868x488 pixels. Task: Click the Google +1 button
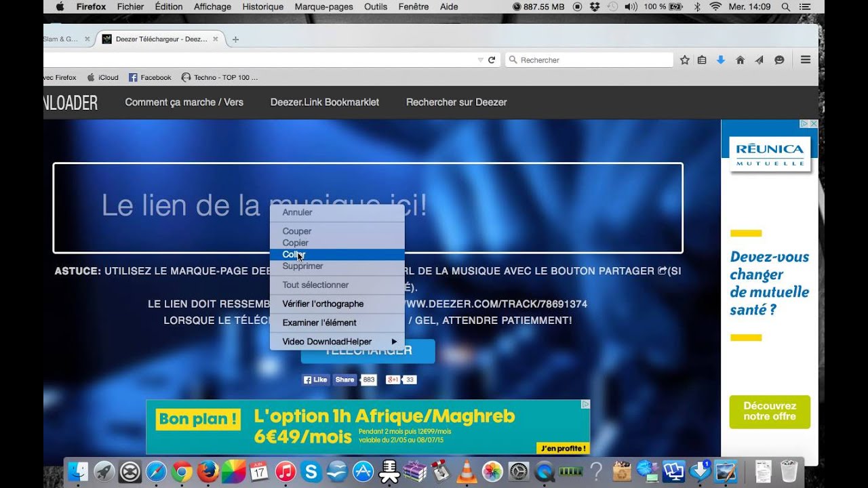(x=394, y=380)
